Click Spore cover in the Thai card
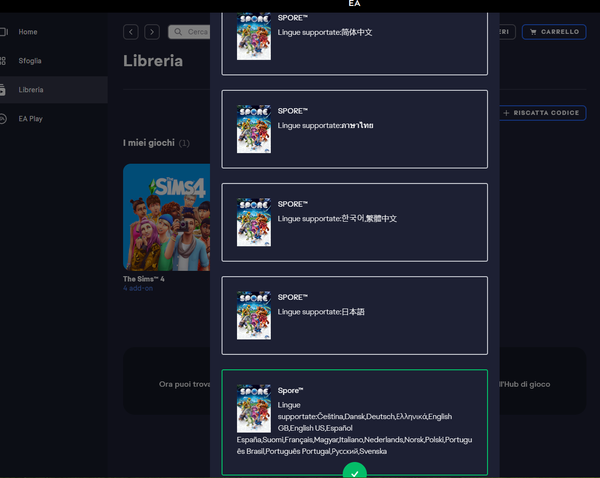Viewport: 600px width, 478px height. tap(254, 129)
